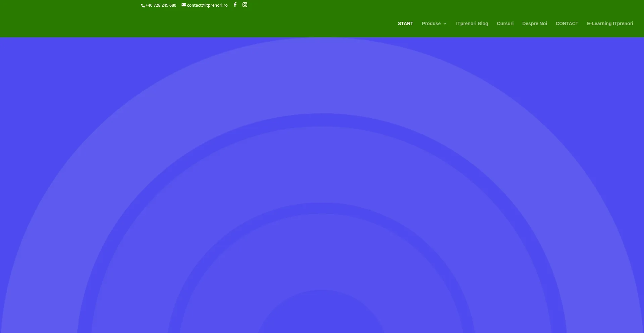The height and width of the screenshot is (333, 644).
Task: Select the CONTACT menu link
Action: pos(567,23)
